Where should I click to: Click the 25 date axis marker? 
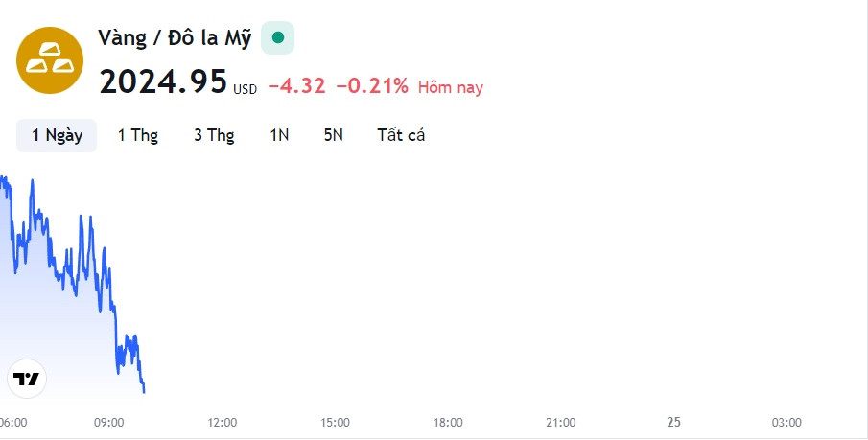673,423
